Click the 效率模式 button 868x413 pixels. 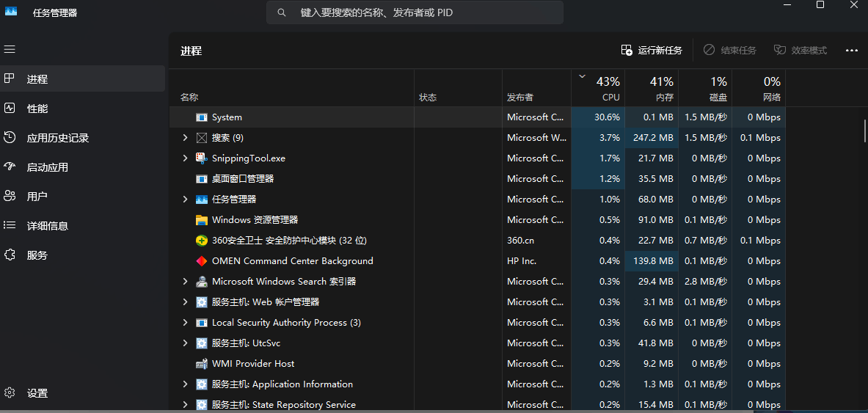click(800, 51)
